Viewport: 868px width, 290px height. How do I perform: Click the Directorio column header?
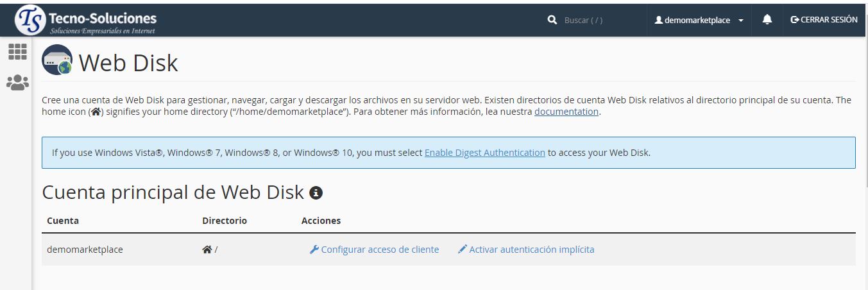pyautogui.click(x=224, y=221)
